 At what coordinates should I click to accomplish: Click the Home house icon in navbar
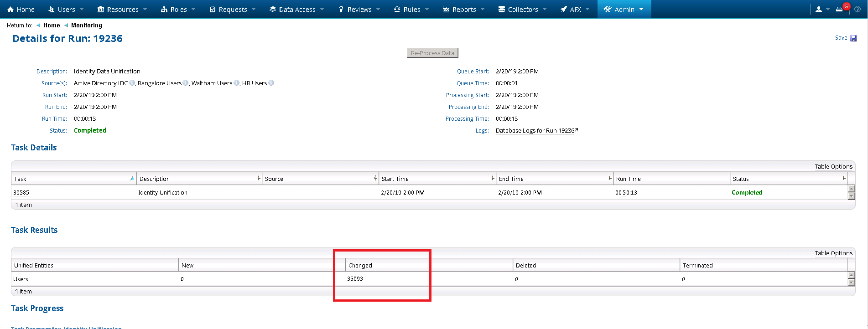[x=11, y=9]
